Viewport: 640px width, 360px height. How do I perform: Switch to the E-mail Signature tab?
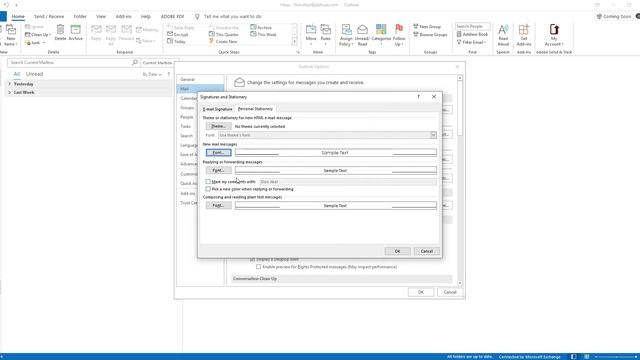point(217,109)
